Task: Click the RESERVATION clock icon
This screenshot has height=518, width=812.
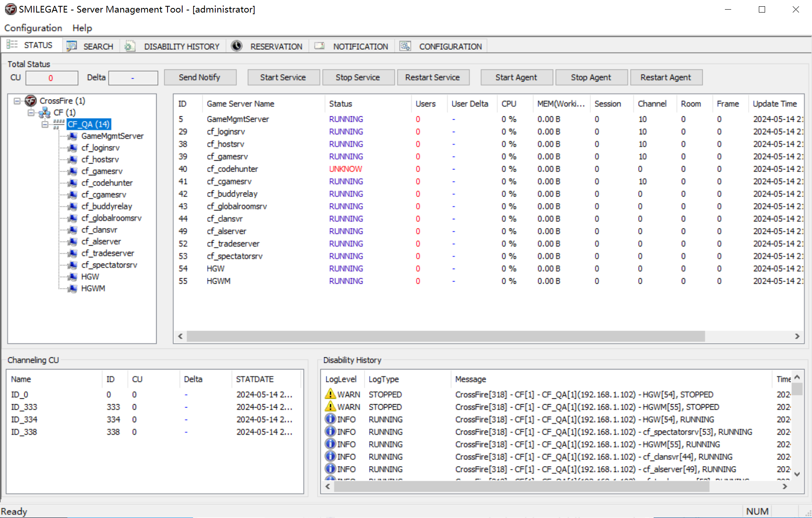Action: point(237,46)
